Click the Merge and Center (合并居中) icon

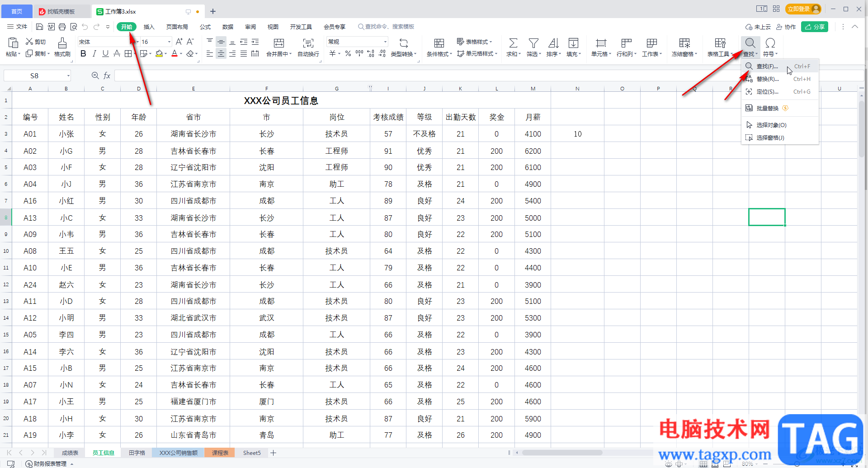click(x=278, y=43)
